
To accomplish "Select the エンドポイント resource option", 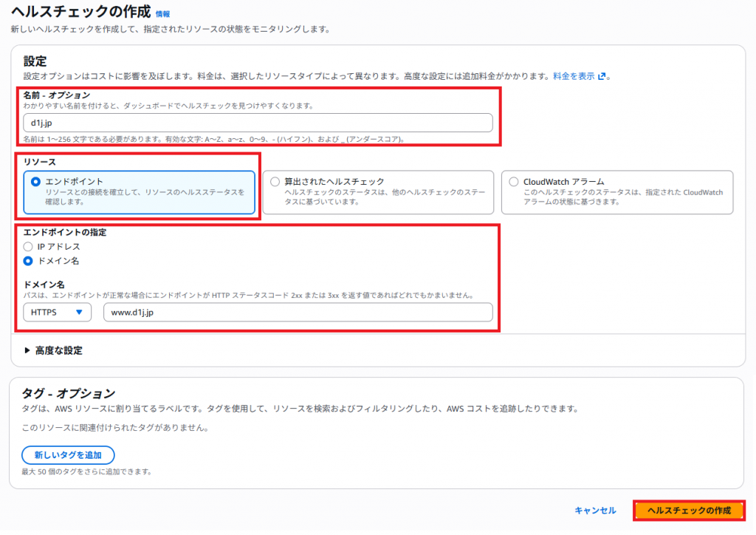I will click(x=35, y=182).
